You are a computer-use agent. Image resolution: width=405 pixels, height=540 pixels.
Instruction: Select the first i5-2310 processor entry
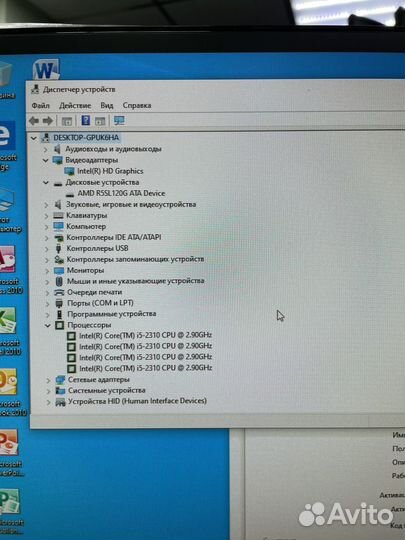click(x=145, y=335)
